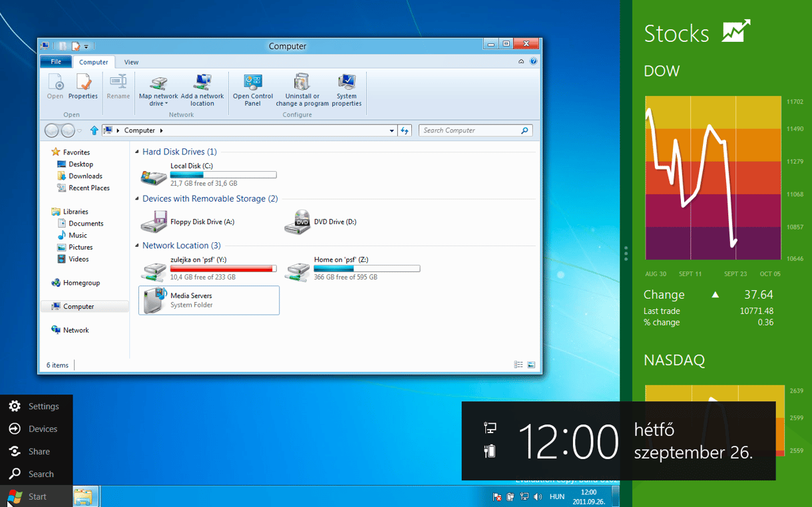The width and height of the screenshot is (812, 507).
Task: Click Home on 'psf' (Z:) usage bar
Action: coord(367,269)
